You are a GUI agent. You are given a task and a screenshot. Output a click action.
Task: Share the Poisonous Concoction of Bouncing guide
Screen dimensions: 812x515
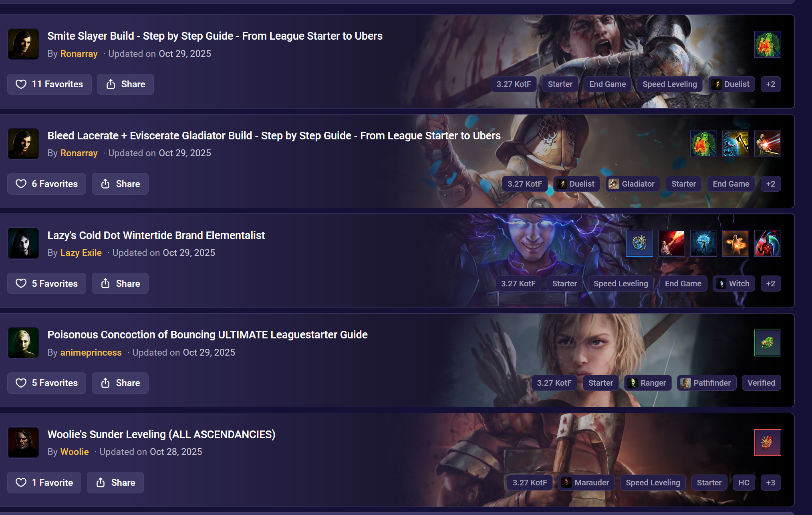click(120, 383)
